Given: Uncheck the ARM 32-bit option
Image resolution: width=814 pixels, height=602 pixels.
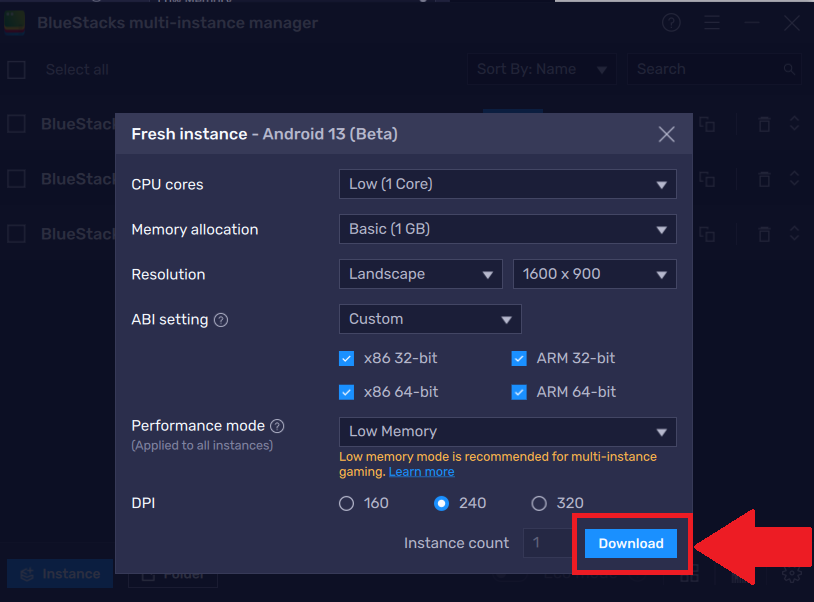Looking at the screenshot, I should 519,358.
